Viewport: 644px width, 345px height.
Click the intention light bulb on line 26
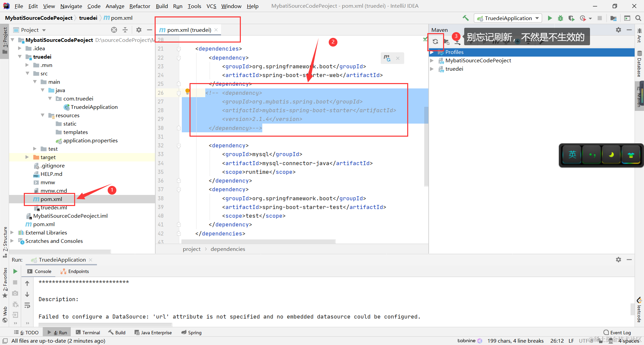187,91
